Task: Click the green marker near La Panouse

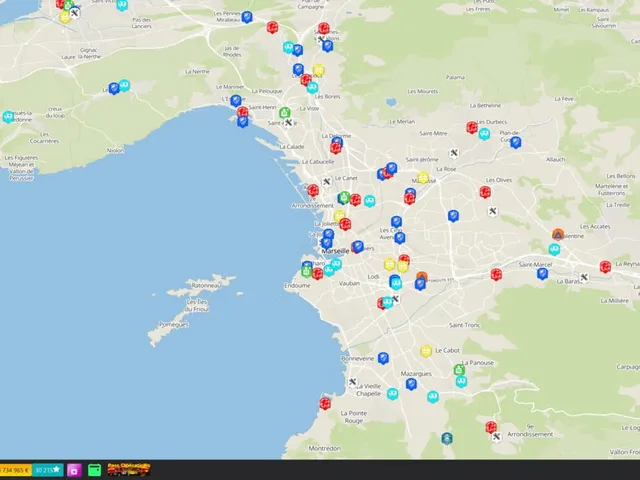Action: (x=459, y=370)
